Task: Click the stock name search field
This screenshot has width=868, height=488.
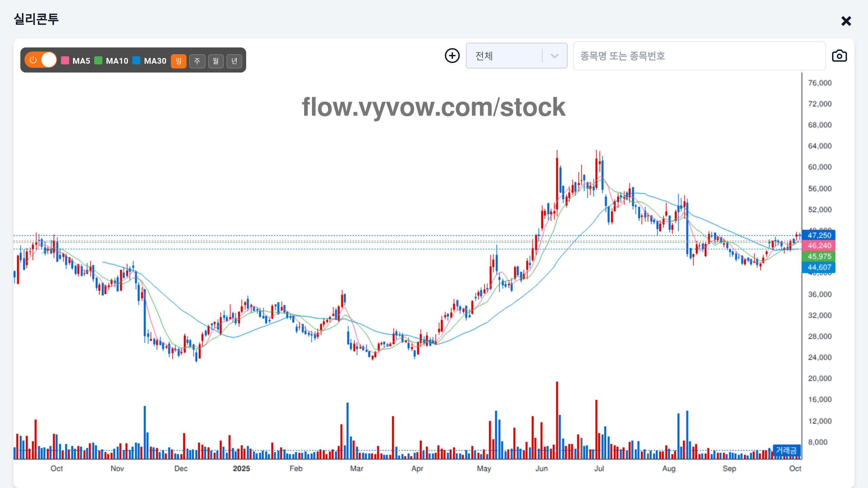Action: pyautogui.click(x=699, y=56)
